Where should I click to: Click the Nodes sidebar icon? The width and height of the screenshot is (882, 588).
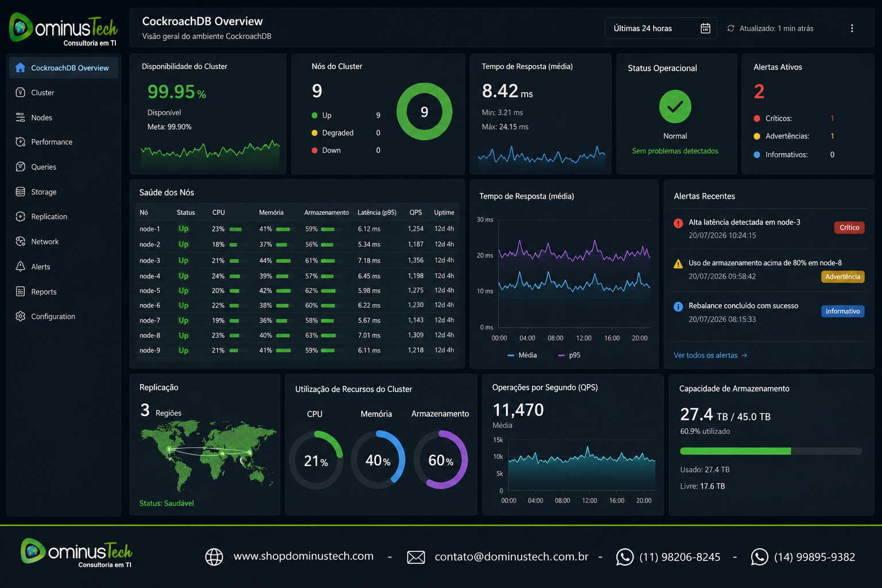tap(20, 117)
